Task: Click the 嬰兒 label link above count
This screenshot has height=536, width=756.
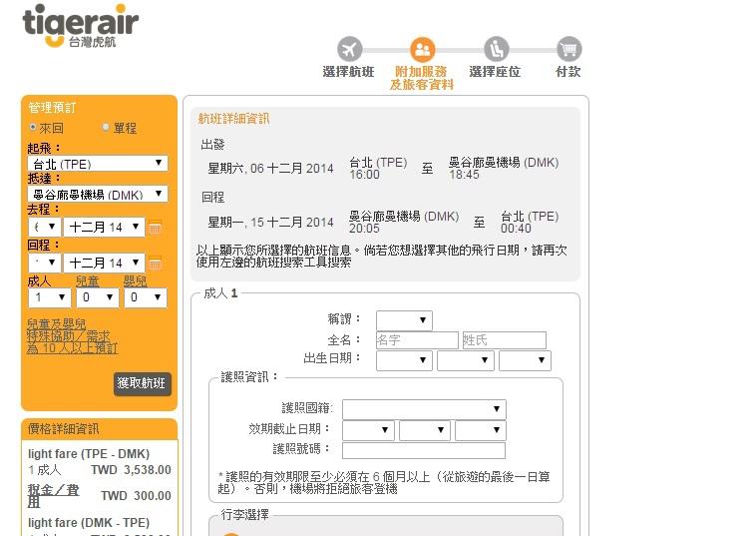Action: coord(135,281)
